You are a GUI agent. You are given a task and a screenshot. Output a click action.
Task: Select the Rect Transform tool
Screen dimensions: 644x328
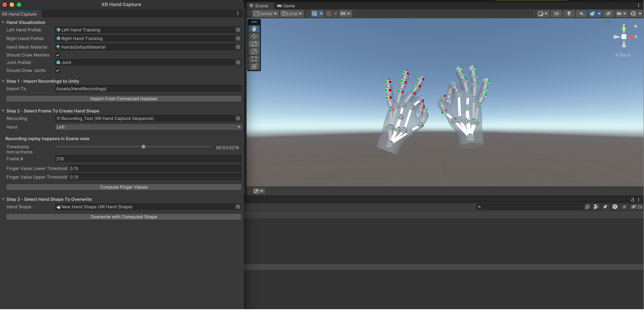pos(254,59)
